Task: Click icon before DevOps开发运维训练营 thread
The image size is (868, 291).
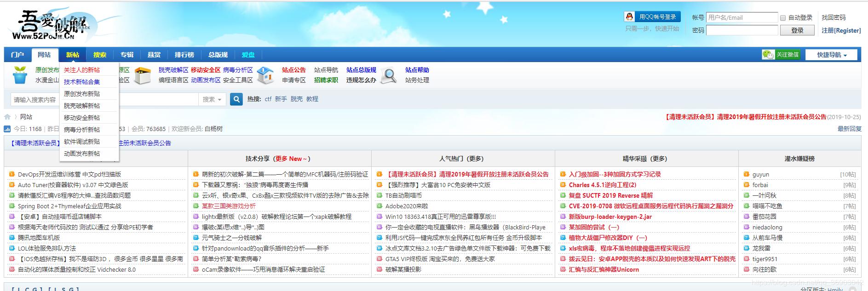Action: pyautogui.click(x=12, y=174)
